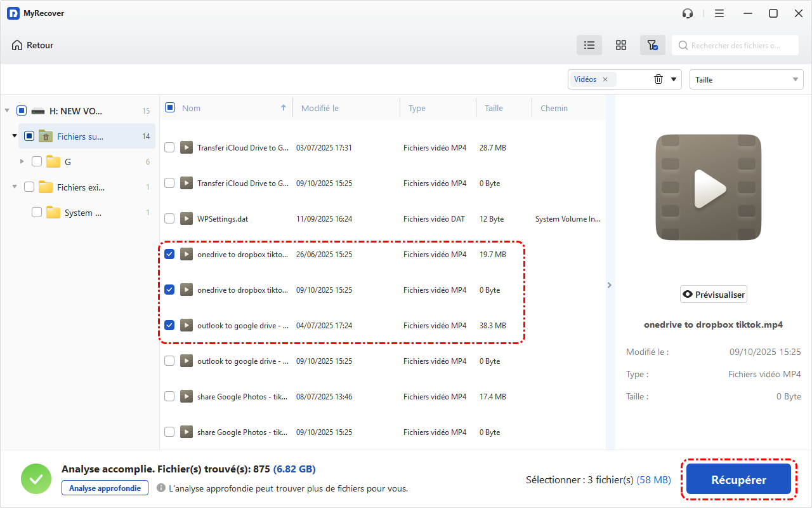Uncheck the outlook to google drive 38.3 MB file
Screen dimensions: 812x508
[169, 325]
